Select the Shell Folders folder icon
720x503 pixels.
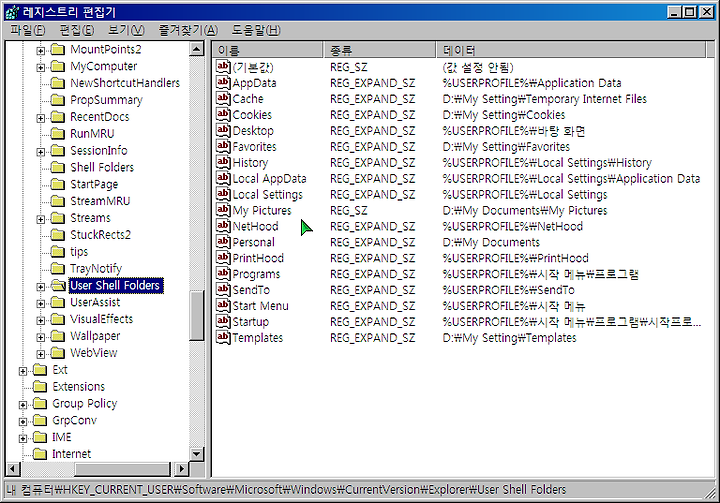click(x=58, y=167)
